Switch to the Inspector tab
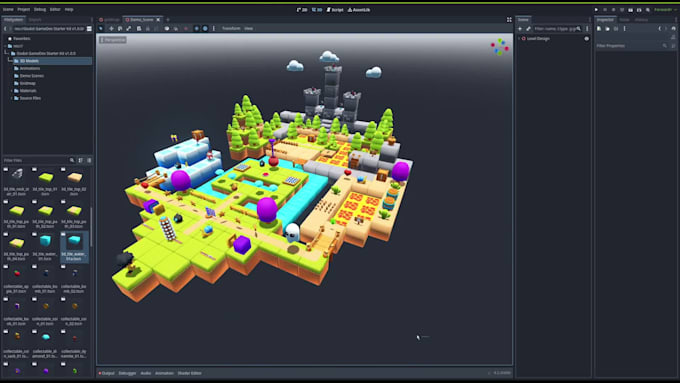Image resolution: width=680 pixels, height=383 pixels. pos(605,20)
